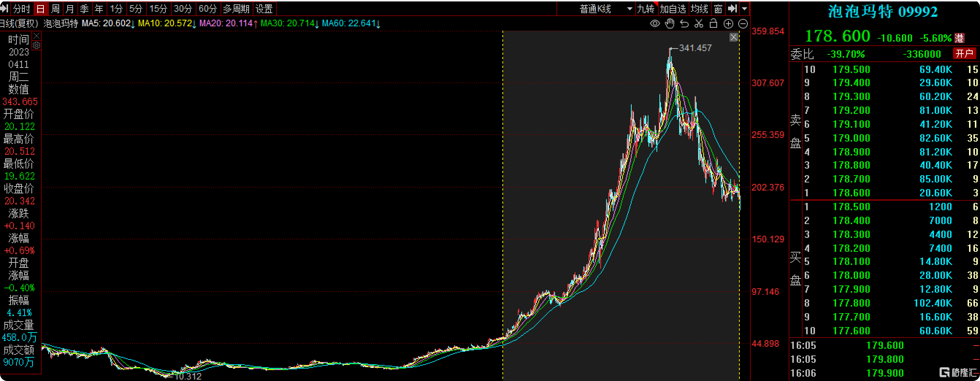
Task: Click the undo arrow icon
Action: tap(684, 24)
